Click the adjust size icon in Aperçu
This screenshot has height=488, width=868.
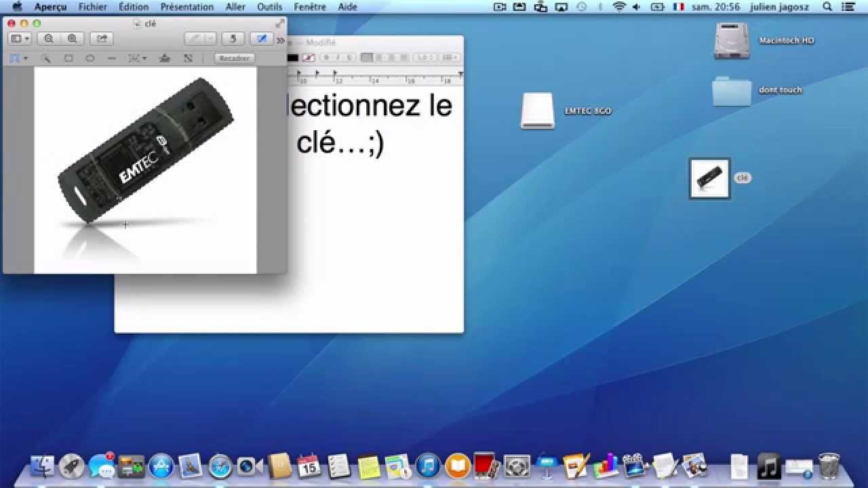[188, 58]
